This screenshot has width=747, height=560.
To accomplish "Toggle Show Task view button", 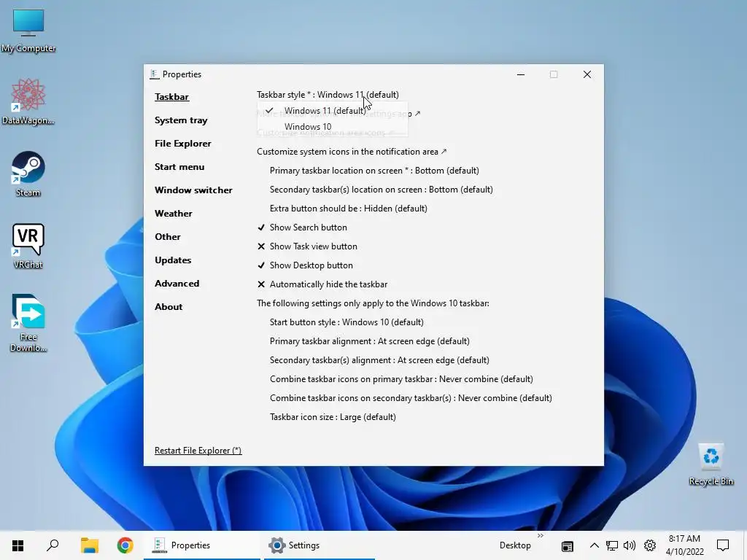I will pyautogui.click(x=307, y=246).
